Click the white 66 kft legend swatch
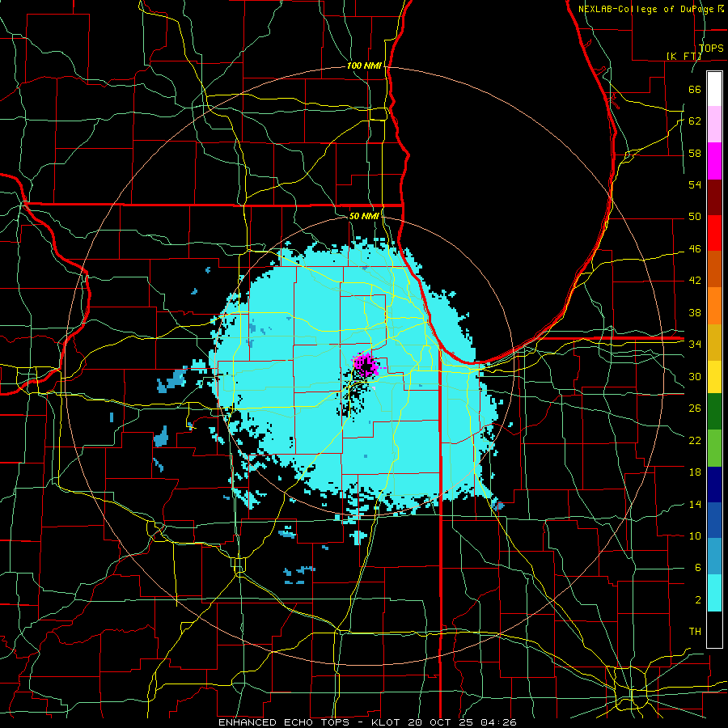 (714, 89)
